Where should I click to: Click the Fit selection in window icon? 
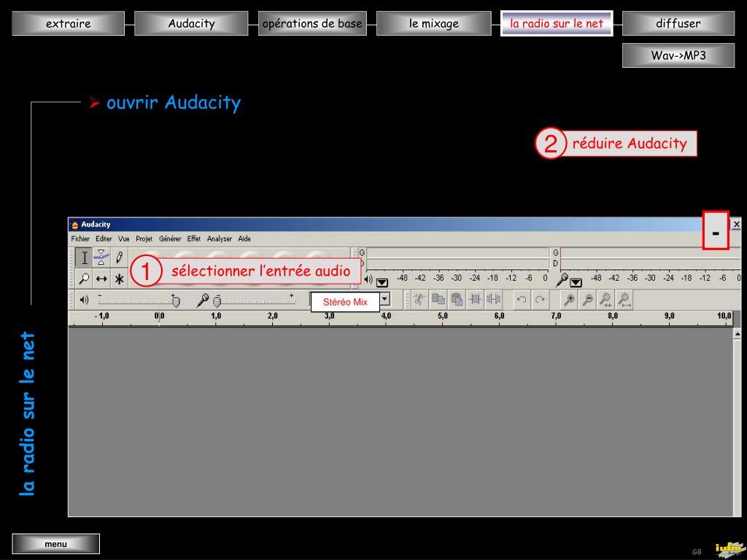click(606, 299)
